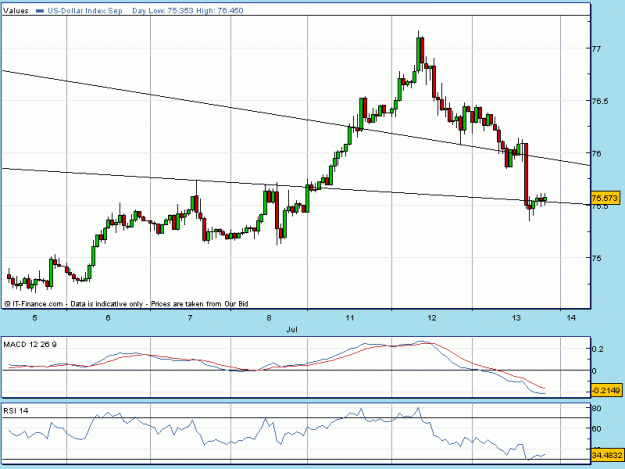Click date axis label 7
Viewport: 625px width, 469px height.
point(190,318)
